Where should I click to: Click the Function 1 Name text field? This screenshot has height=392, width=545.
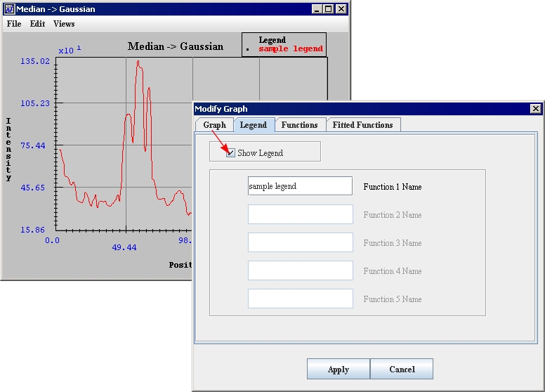click(x=300, y=186)
